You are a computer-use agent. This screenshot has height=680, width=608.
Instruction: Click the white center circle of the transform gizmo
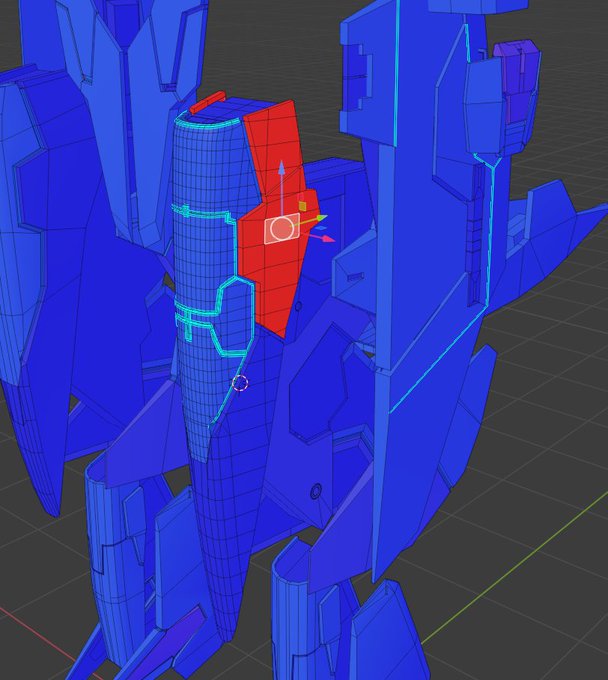(281, 229)
